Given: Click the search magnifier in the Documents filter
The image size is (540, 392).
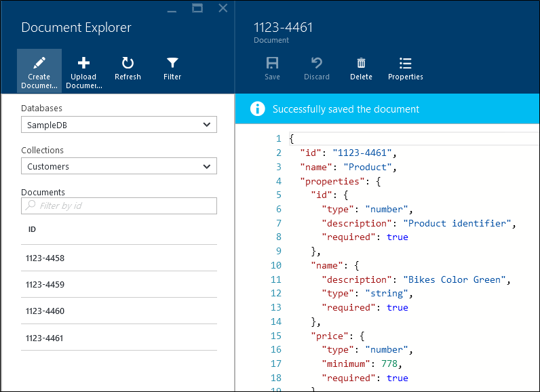Looking at the screenshot, I should pyautogui.click(x=31, y=205).
